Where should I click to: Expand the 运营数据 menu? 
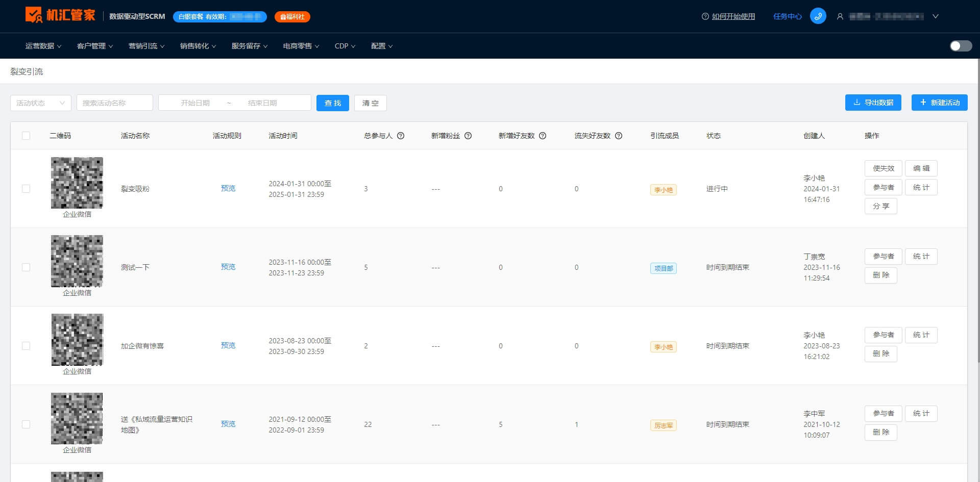(x=43, y=46)
